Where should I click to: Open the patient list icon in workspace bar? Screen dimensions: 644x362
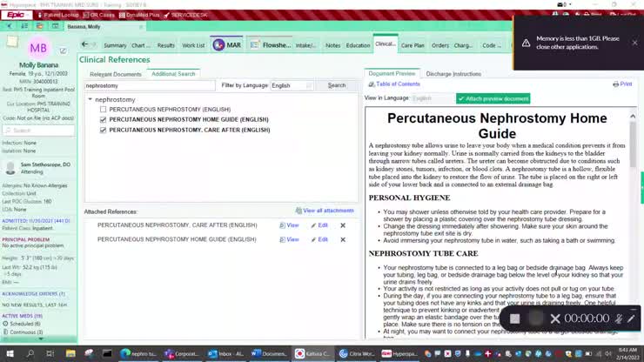point(24,26)
